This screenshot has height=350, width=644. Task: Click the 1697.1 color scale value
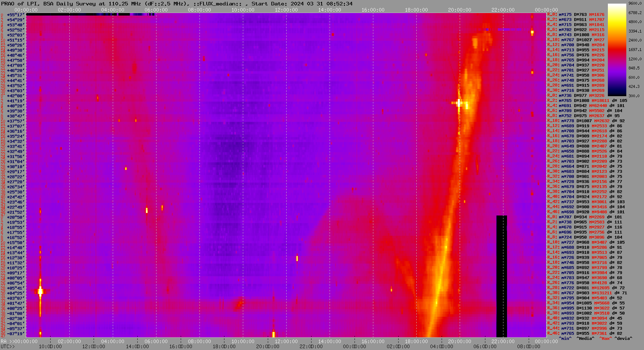635,50
